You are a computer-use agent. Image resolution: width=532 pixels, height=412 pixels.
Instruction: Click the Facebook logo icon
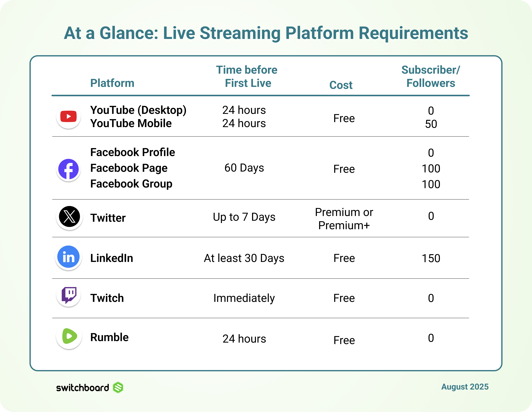point(68,169)
